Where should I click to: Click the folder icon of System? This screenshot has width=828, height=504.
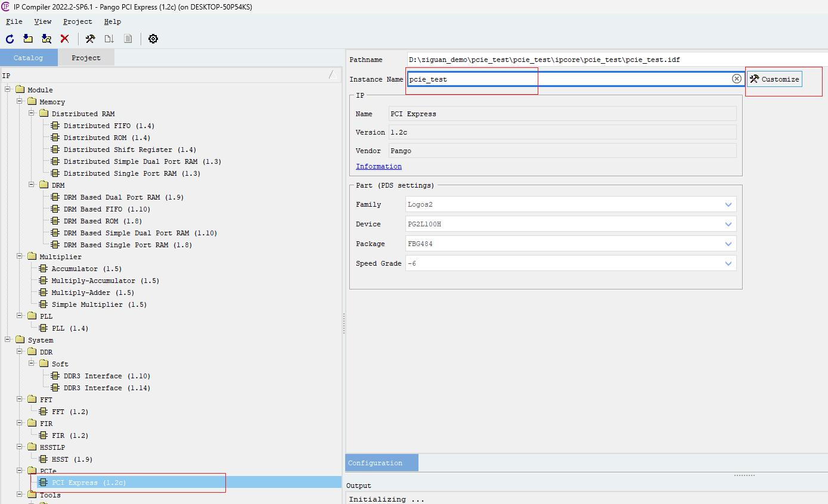20,340
